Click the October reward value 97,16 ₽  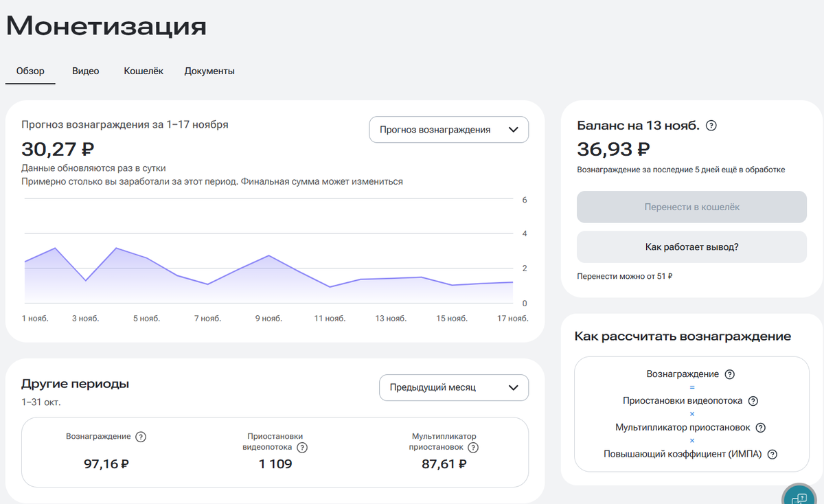tap(106, 464)
